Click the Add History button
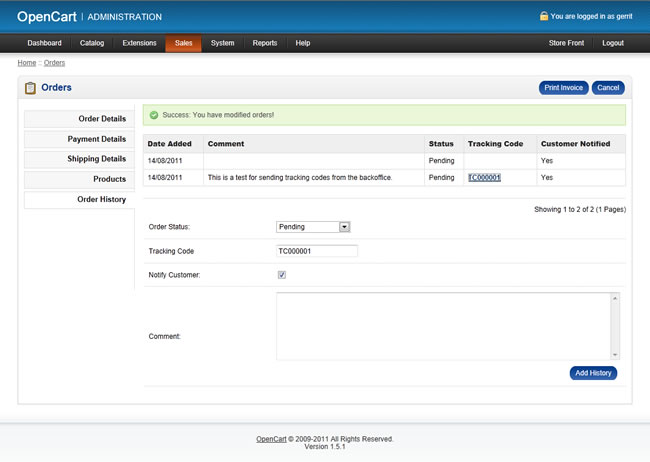650x462 pixels. pos(593,373)
